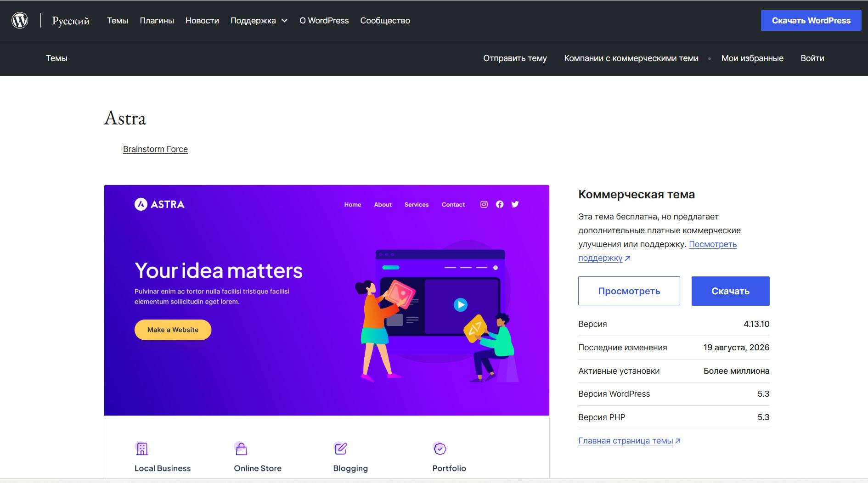Click the Русский locale label
The image size is (868, 483).
coord(71,21)
